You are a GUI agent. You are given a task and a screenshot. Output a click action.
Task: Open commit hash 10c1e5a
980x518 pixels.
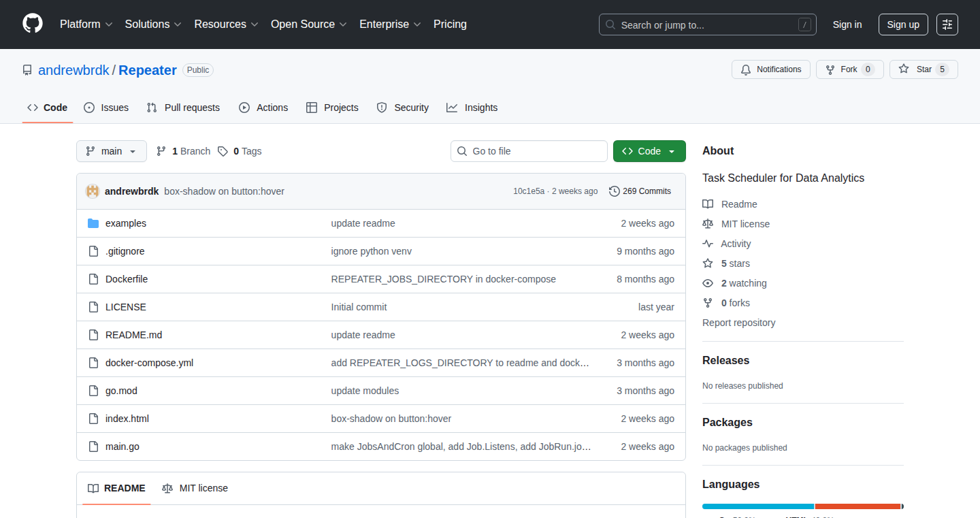[x=529, y=191]
